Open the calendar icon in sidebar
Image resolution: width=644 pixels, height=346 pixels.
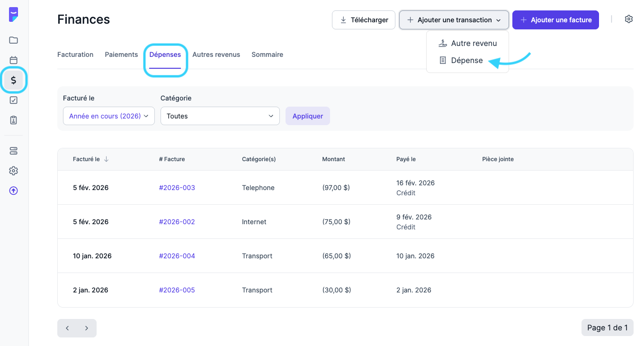(x=14, y=60)
